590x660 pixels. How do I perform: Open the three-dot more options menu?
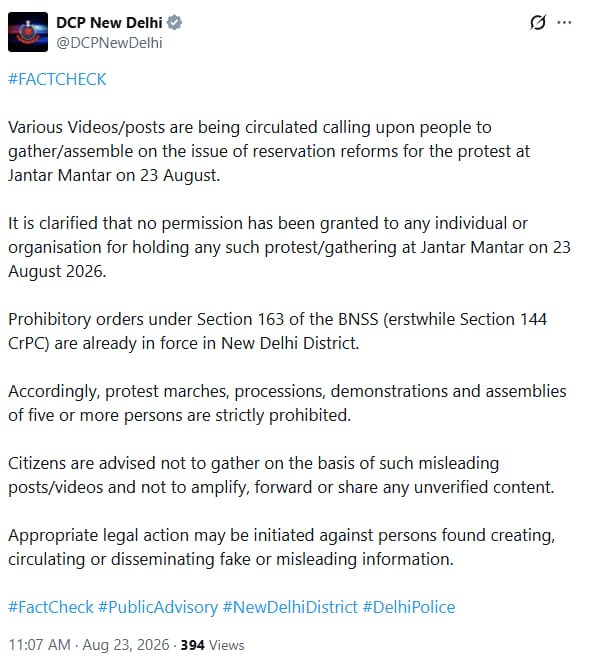[x=564, y=22]
